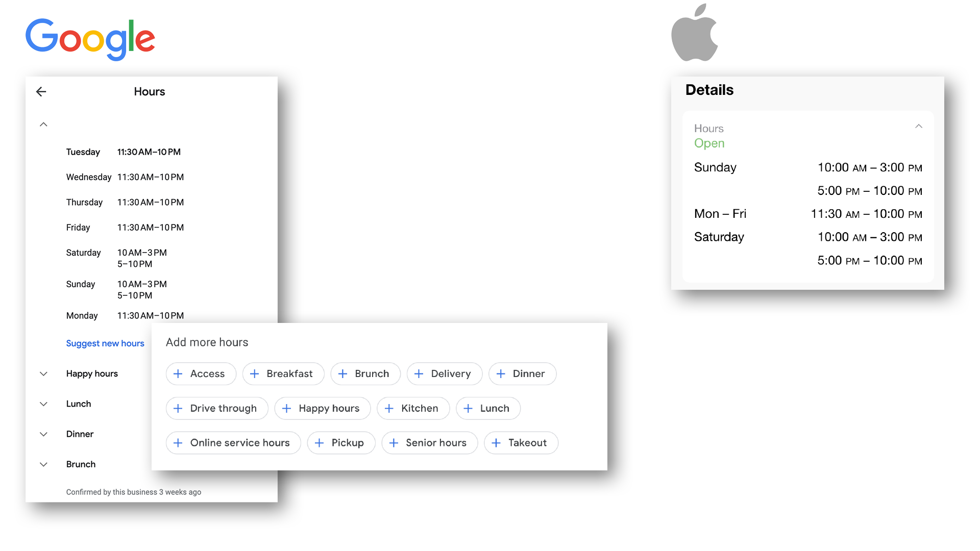Toggle the chevron up in Google Hours panel
This screenshot has height=551, width=980.
pyautogui.click(x=44, y=124)
